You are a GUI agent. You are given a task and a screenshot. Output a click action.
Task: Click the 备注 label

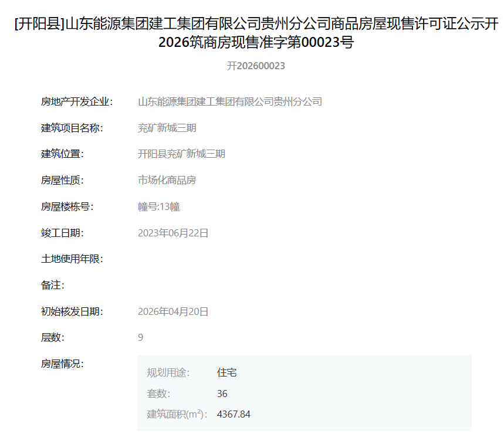52,285
